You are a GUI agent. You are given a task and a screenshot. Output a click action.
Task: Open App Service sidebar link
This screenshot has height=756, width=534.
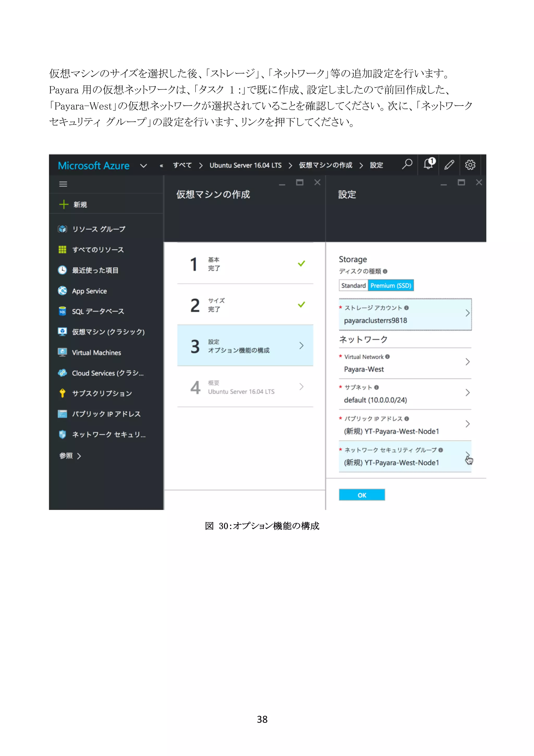(x=89, y=291)
